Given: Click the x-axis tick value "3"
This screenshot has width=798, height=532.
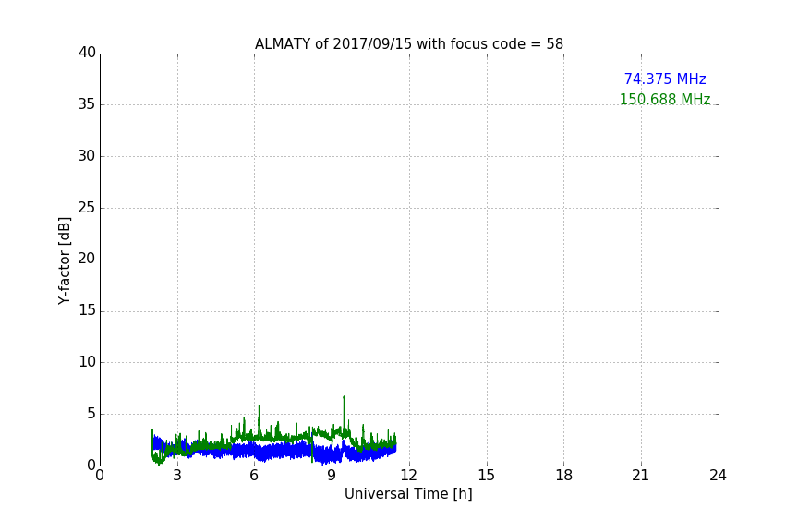Looking at the screenshot, I should pyautogui.click(x=177, y=476).
